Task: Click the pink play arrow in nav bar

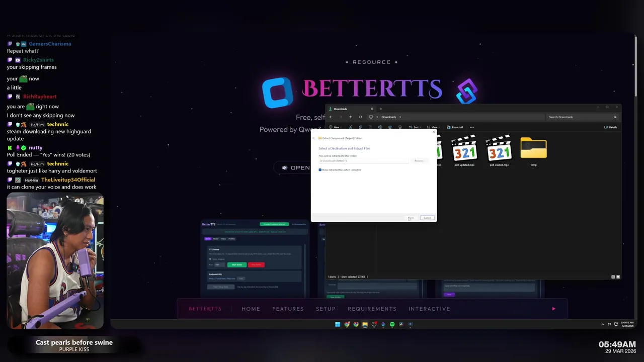Action: pyautogui.click(x=553, y=309)
